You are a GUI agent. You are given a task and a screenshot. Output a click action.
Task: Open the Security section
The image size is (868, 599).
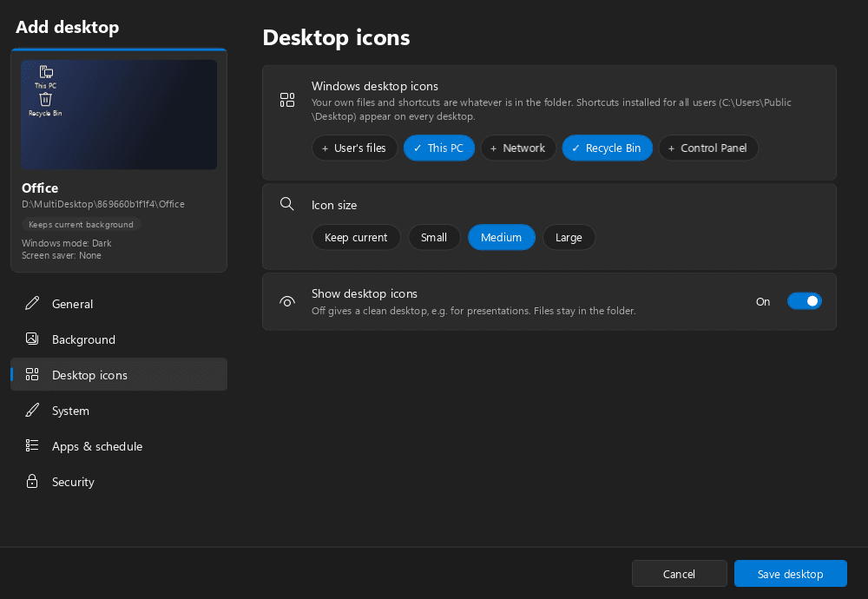tap(119, 482)
